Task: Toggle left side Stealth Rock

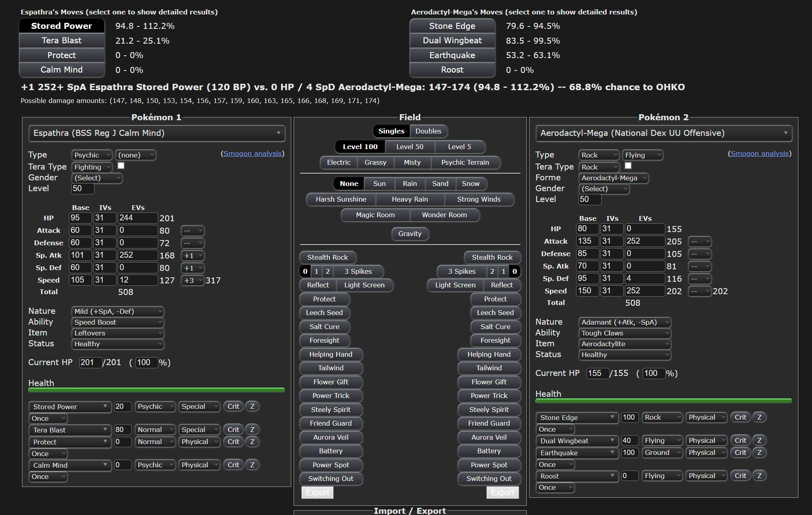Action: (x=327, y=257)
